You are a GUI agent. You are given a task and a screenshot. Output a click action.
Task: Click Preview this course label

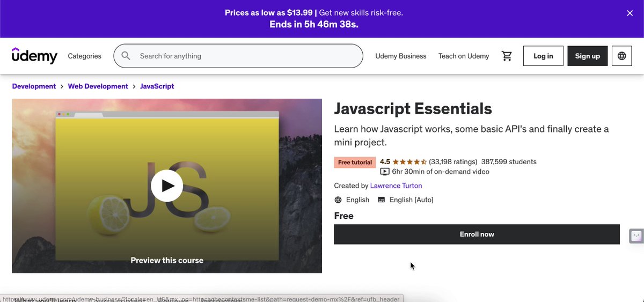click(x=167, y=260)
